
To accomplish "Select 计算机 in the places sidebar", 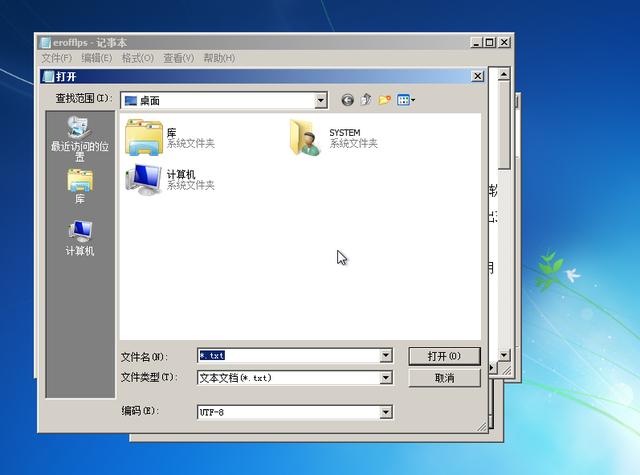I will (80, 238).
